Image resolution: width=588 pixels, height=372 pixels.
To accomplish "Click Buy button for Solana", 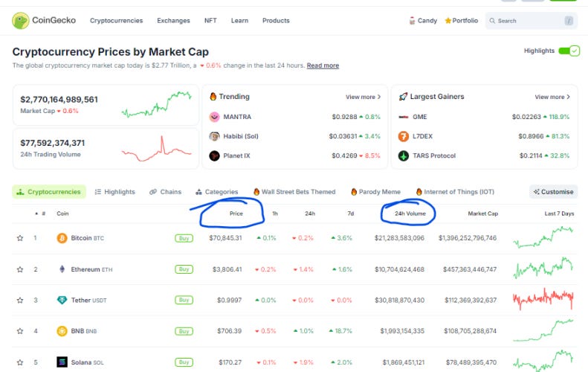I will pos(184,362).
